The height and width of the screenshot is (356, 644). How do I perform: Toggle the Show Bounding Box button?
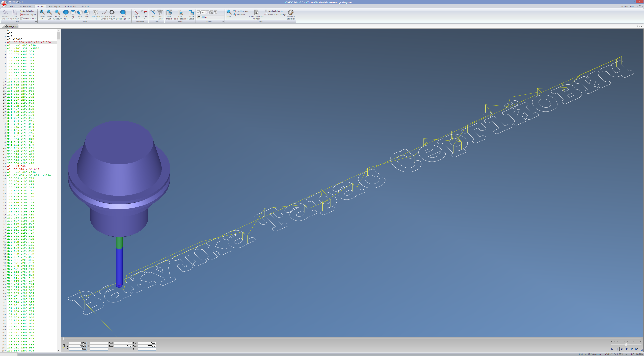[x=123, y=13]
